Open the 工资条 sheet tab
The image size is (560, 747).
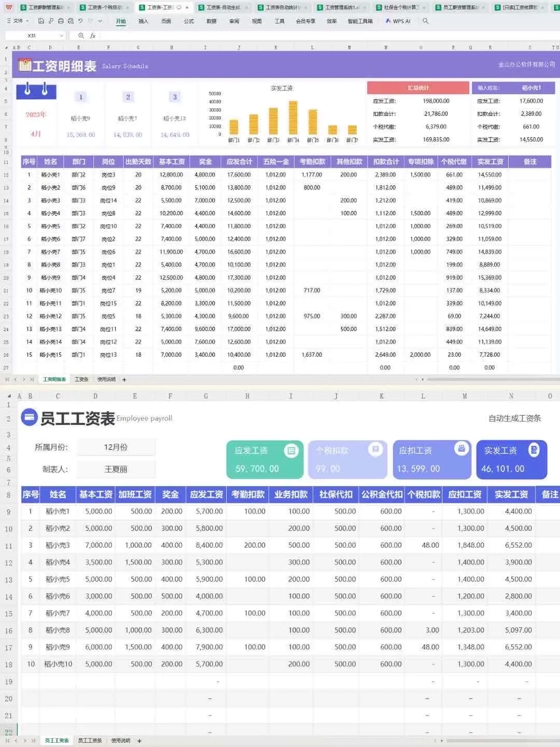81,380
